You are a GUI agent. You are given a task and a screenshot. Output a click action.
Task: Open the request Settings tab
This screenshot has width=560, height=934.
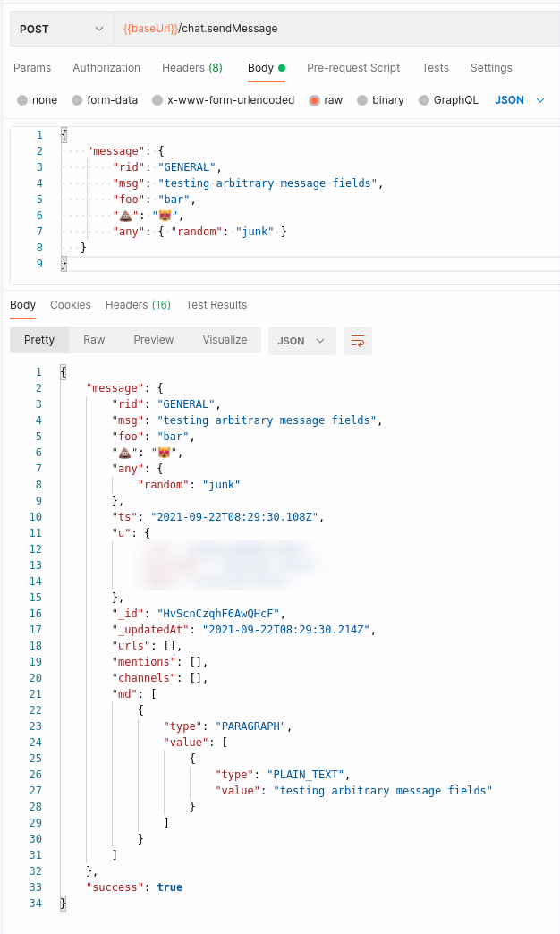[x=491, y=68]
